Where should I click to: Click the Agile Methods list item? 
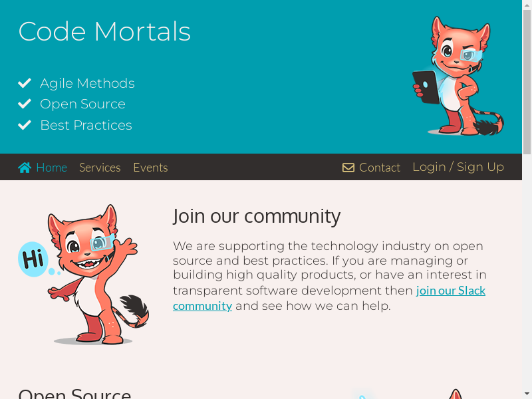(x=76, y=83)
